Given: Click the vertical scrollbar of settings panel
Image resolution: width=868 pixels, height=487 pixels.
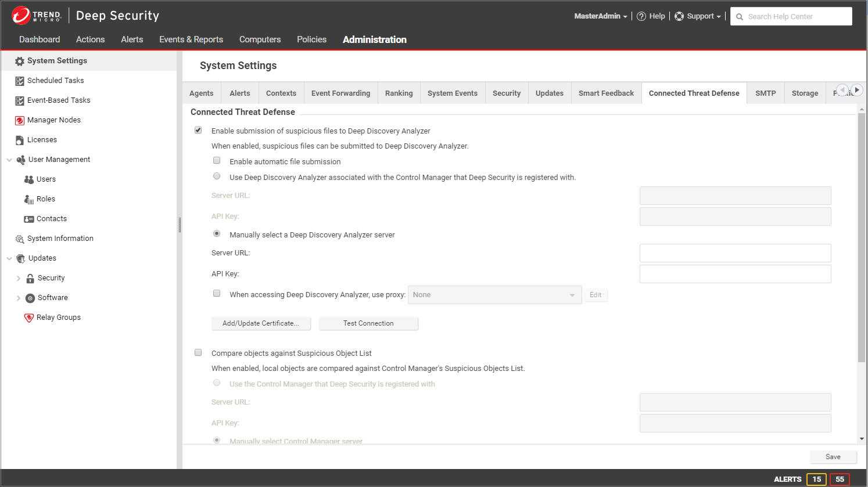Looking at the screenshot, I should (862, 238).
